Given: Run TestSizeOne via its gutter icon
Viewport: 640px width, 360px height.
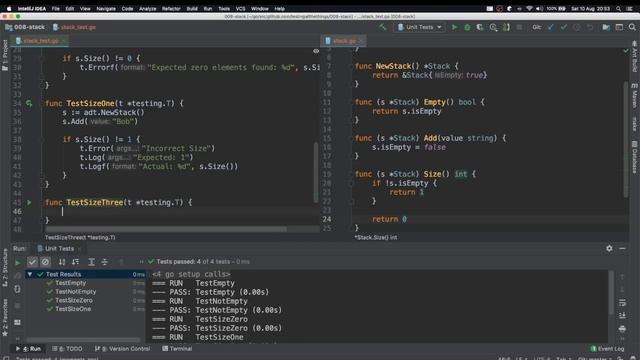Looking at the screenshot, I should 29,103.
